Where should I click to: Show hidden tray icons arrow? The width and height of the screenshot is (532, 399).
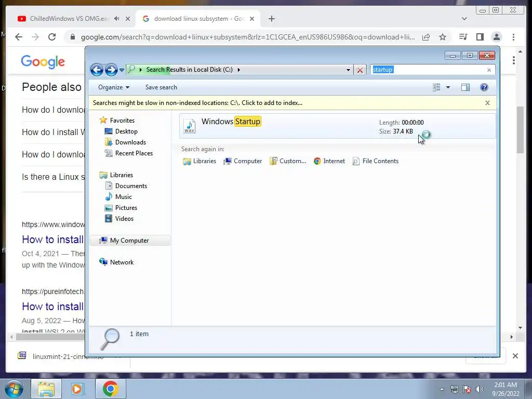point(442,389)
